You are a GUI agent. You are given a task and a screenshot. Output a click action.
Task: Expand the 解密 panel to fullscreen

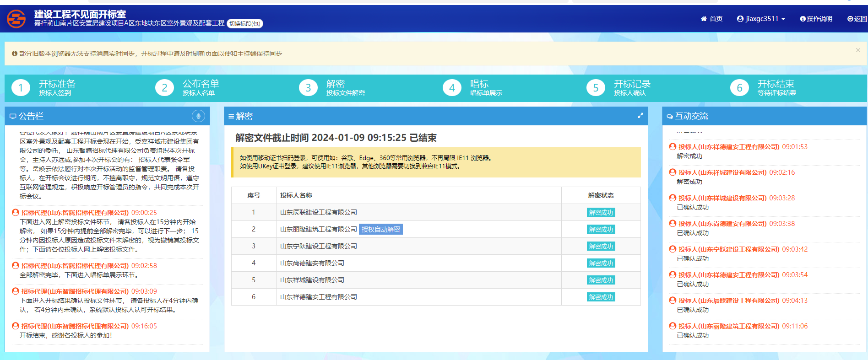click(640, 116)
